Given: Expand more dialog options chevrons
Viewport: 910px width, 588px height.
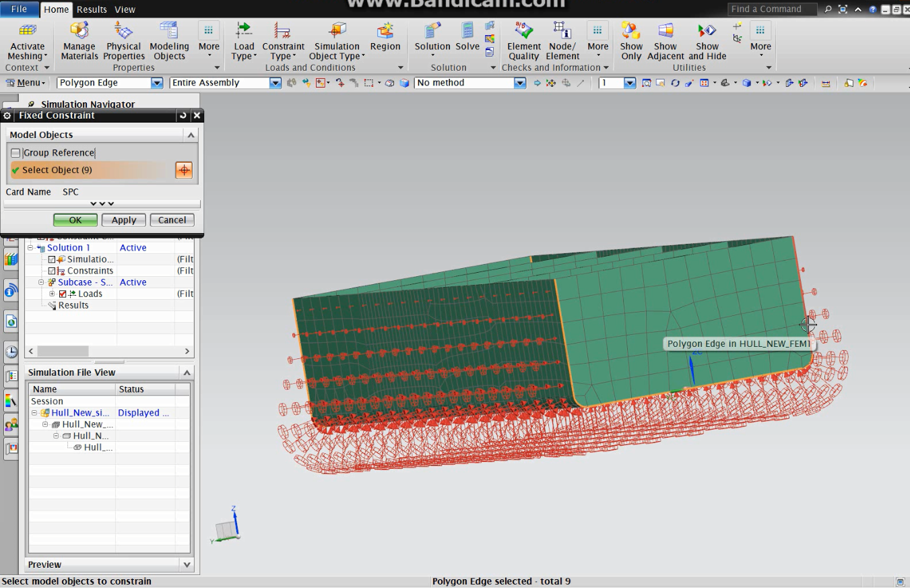Looking at the screenshot, I should coord(102,203).
